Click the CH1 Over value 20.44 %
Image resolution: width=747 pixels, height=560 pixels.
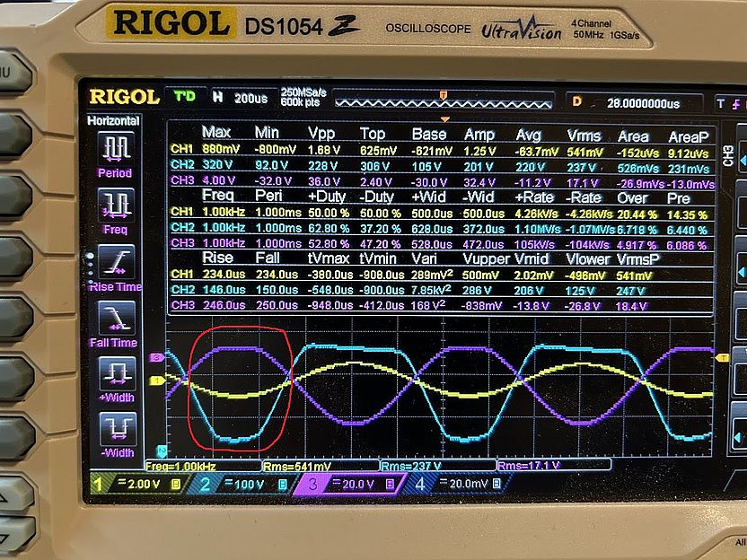point(637,214)
